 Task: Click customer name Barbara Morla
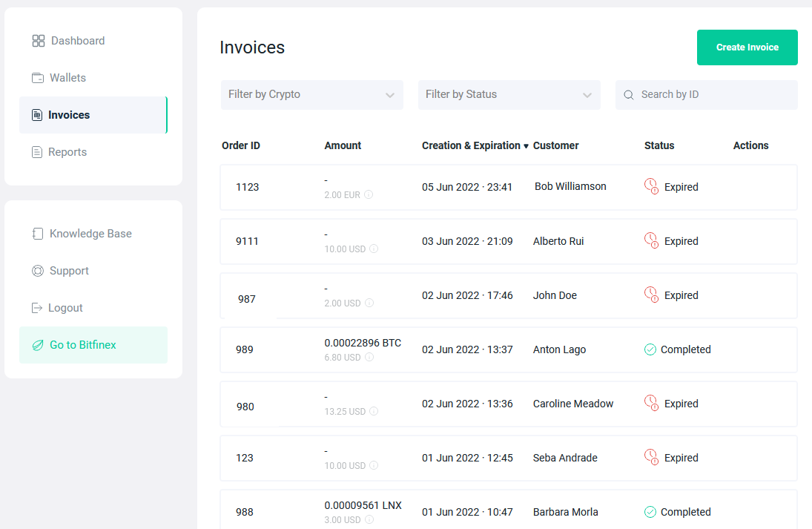(x=566, y=512)
